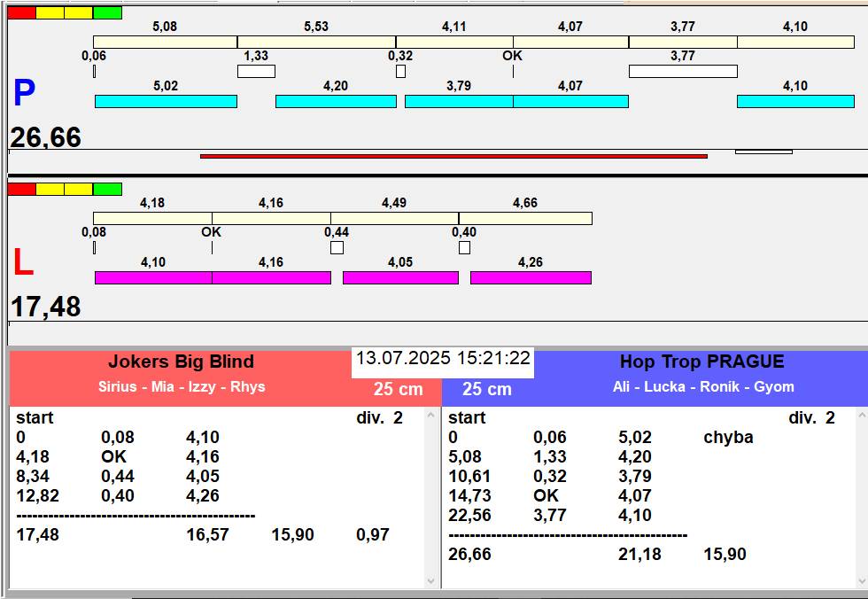Click the 12,82 split in Jokers results

[x=37, y=495]
